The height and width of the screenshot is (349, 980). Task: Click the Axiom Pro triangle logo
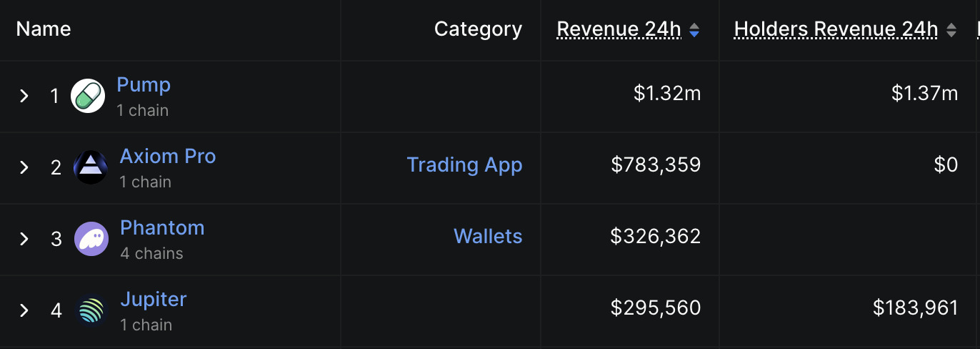pyautogui.click(x=91, y=167)
